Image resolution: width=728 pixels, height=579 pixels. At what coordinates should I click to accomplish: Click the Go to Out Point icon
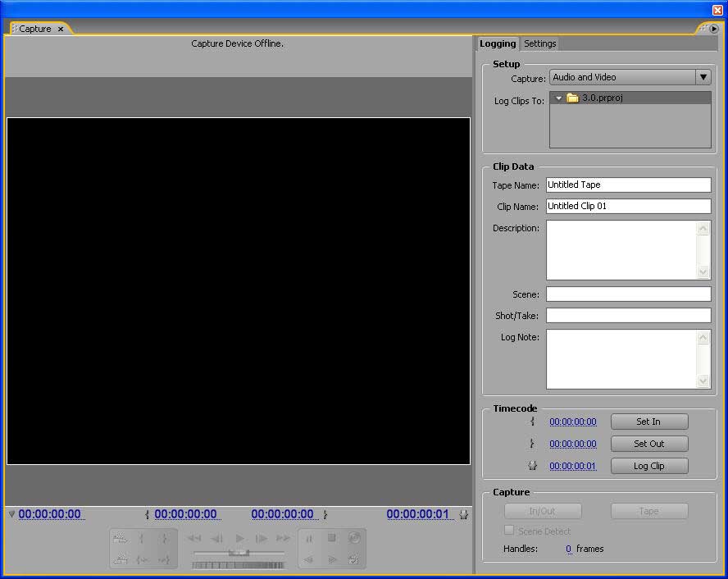coord(164,559)
